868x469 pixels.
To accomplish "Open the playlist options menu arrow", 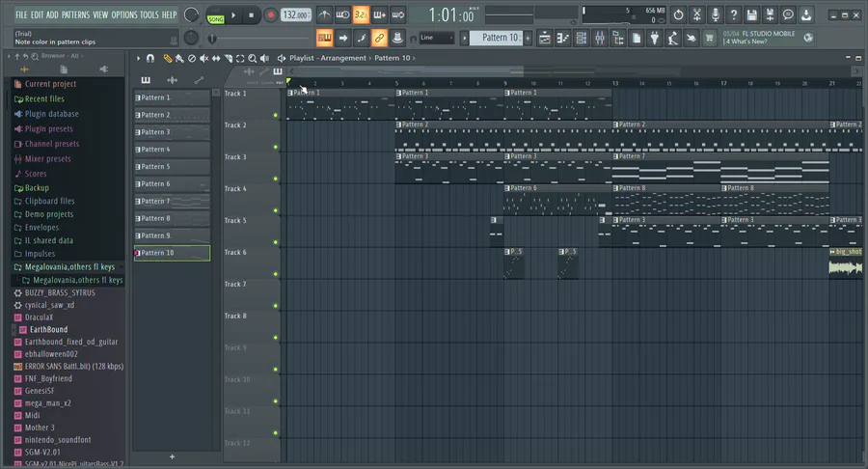I will click(138, 58).
